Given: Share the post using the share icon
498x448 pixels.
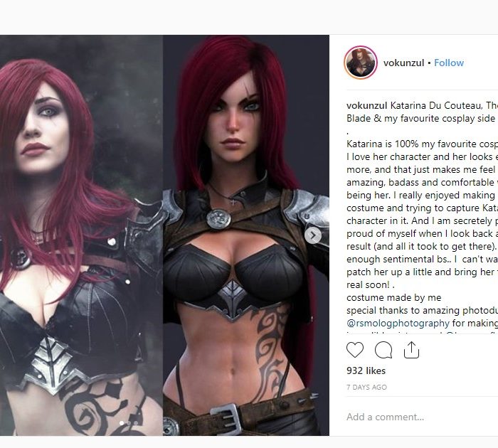Looking at the screenshot, I should pos(411,350).
